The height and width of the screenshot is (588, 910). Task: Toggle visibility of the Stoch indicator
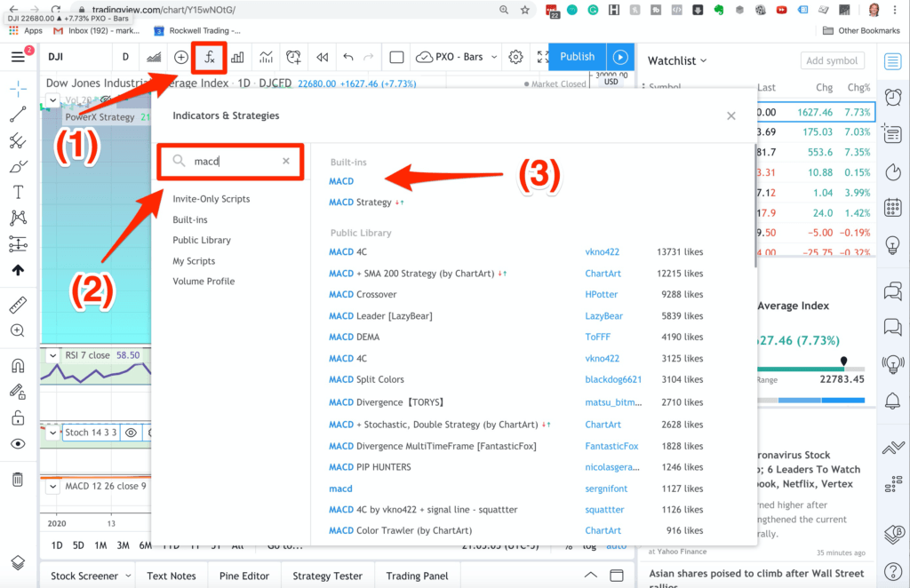132,433
